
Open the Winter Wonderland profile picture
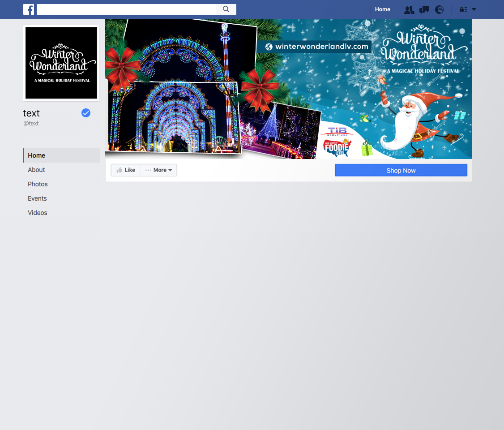click(x=61, y=63)
